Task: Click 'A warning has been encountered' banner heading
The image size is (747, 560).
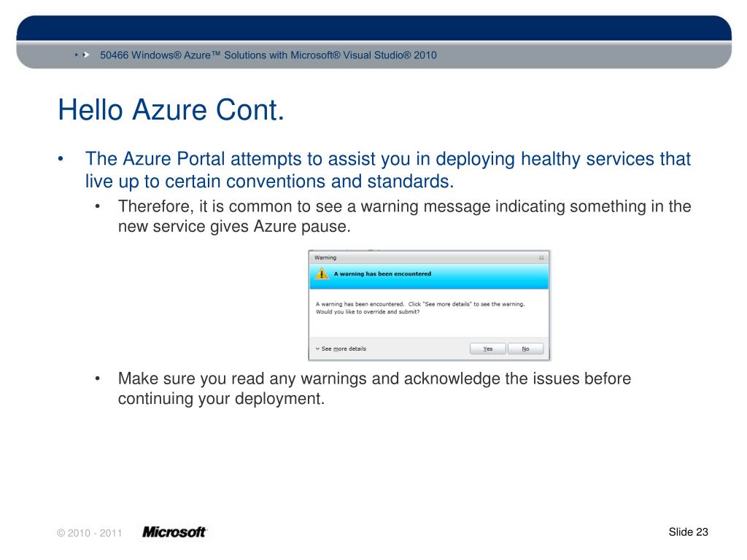Action: [382, 274]
